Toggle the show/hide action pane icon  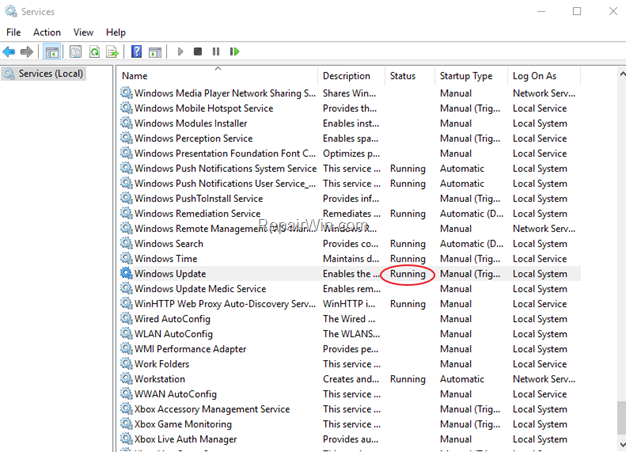coord(155,52)
